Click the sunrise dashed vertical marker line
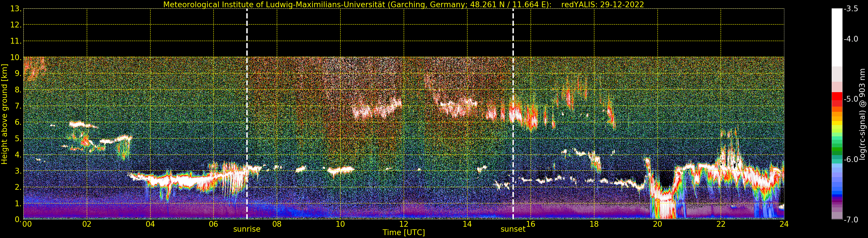Screen dimensions: 868x238 click(247, 114)
